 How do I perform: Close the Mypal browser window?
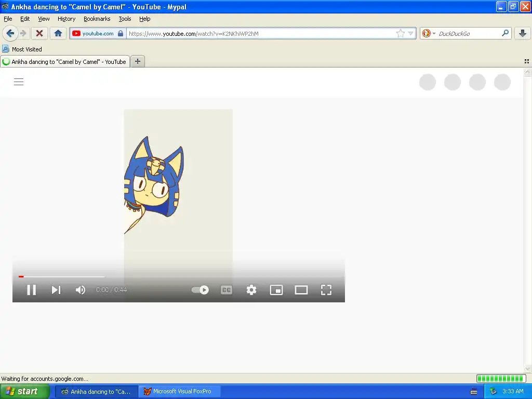point(525,6)
